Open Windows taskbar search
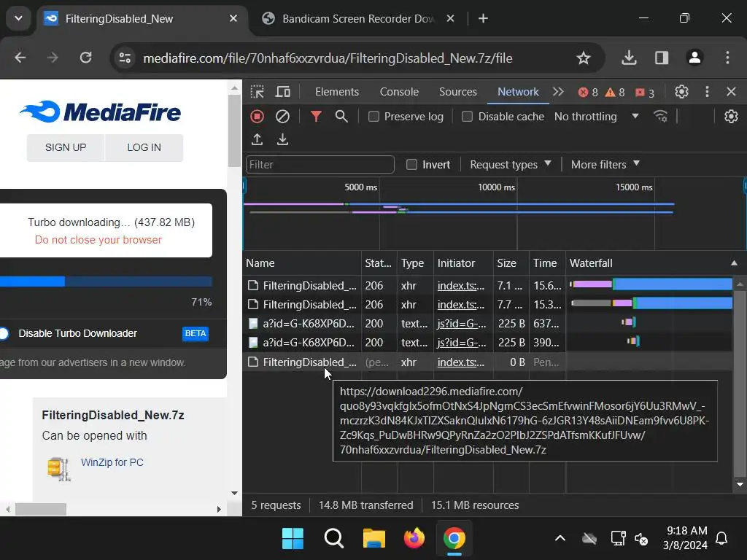 tap(333, 539)
